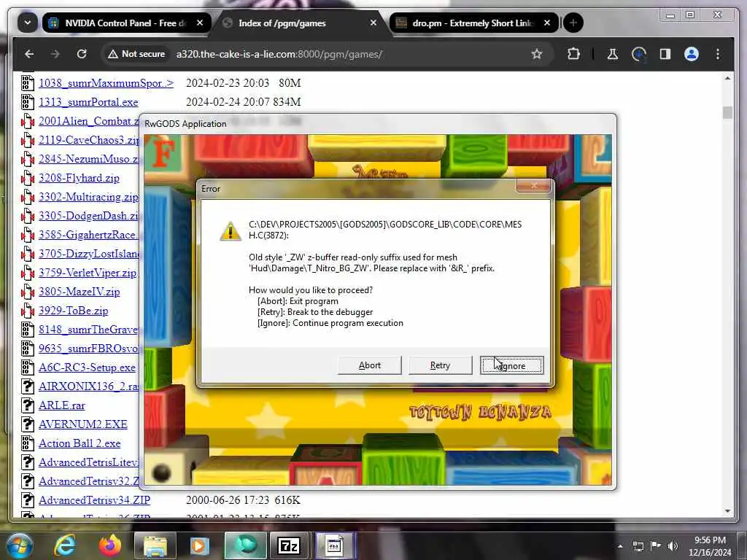Open Windows Media Player in taskbar

pyautogui.click(x=200, y=545)
